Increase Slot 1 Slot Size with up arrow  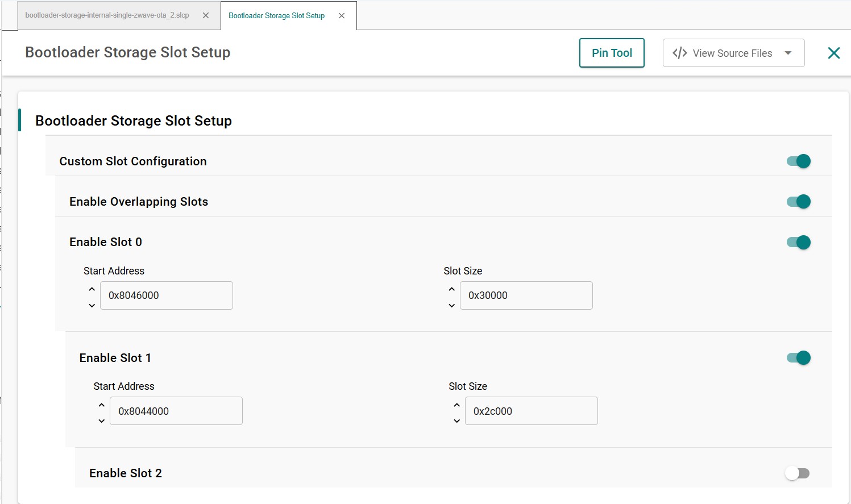456,405
